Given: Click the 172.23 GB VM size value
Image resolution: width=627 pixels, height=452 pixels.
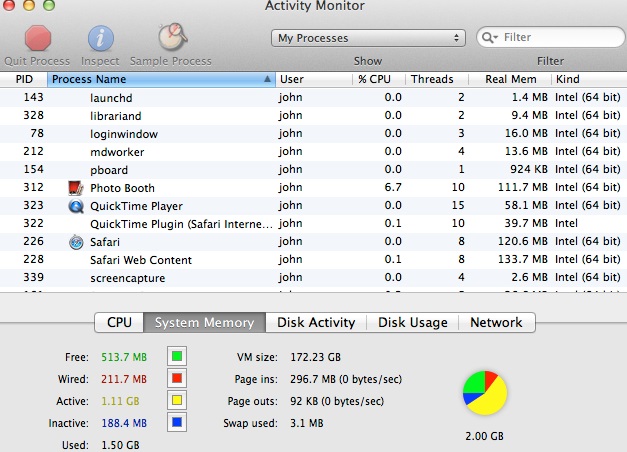Looking at the screenshot, I should click(315, 357).
